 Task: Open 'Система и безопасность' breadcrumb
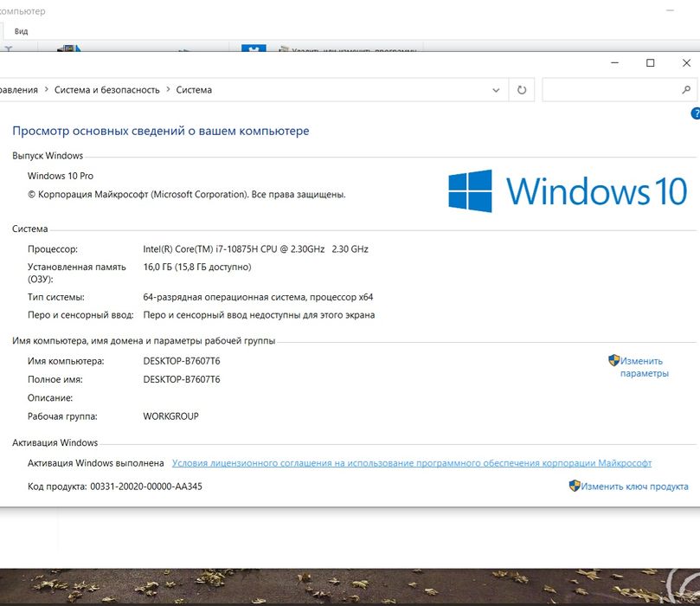point(106,90)
